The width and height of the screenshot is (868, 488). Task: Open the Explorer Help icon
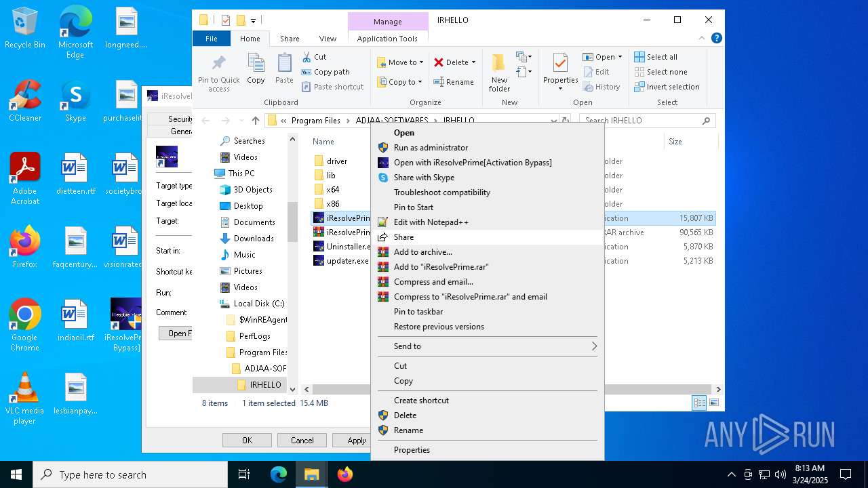tap(717, 39)
